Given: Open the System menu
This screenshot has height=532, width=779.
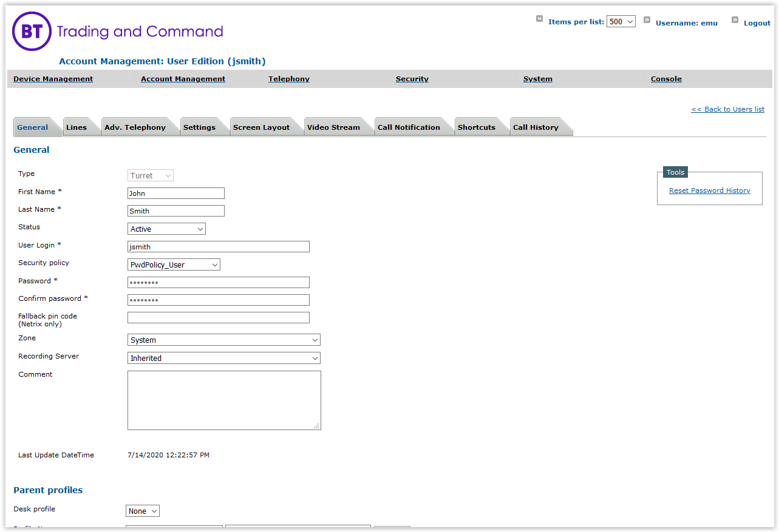Looking at the screenshot, I should pos(538,79).
